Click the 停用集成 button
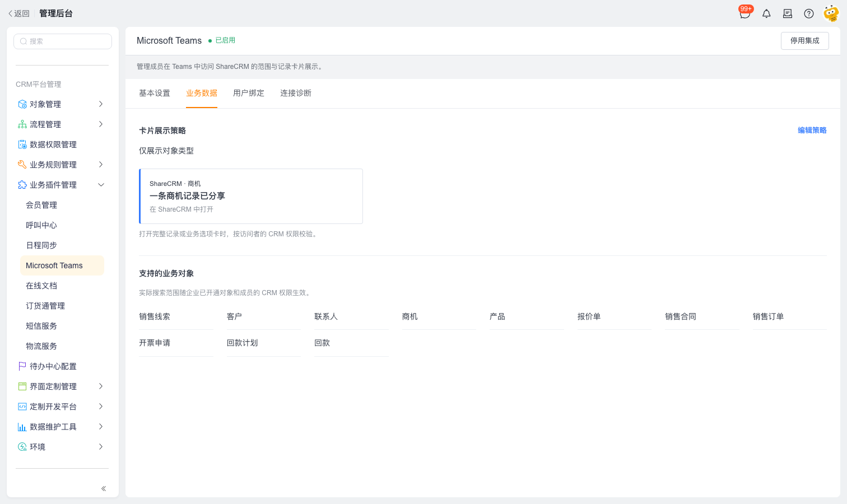 coord(805,41)
